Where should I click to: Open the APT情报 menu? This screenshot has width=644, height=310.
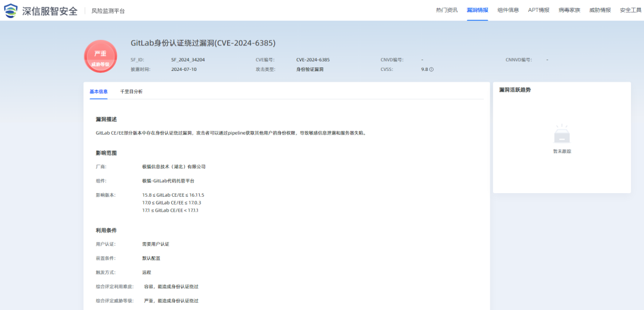tap(538, 10)
